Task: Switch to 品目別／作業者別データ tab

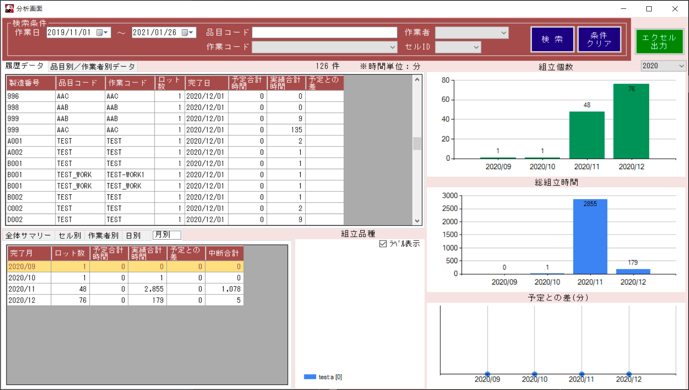Action: 92,67
